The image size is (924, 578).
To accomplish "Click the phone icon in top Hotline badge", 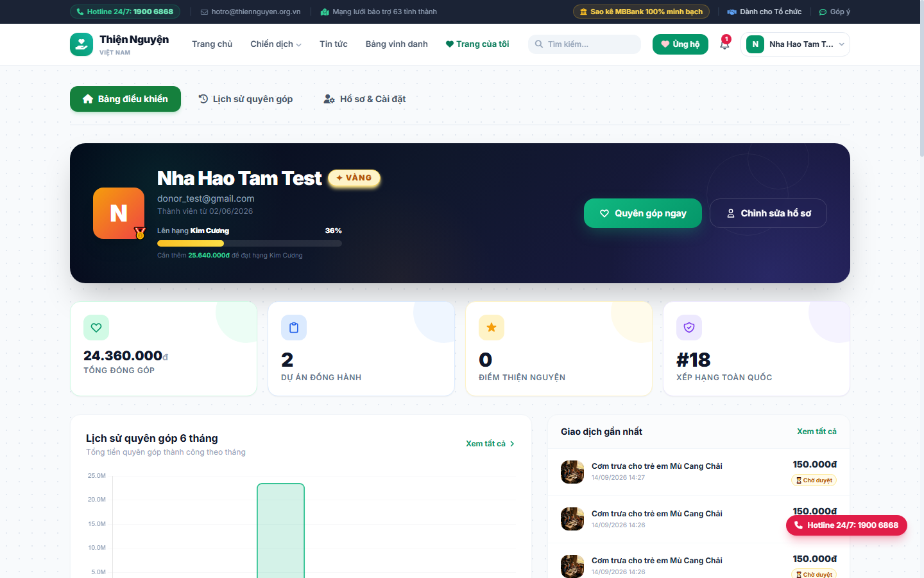I will coord(80,12).
